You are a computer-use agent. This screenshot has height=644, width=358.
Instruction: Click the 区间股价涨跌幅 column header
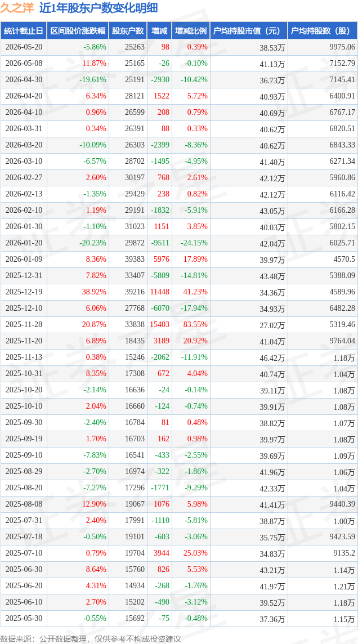78,31
